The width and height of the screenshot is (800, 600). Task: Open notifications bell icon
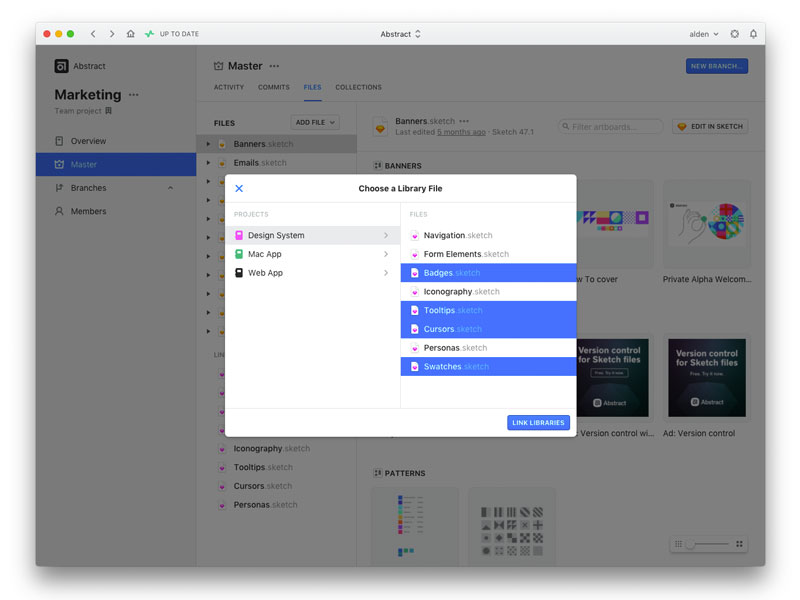pyautogui.click(x=753, y=34)
